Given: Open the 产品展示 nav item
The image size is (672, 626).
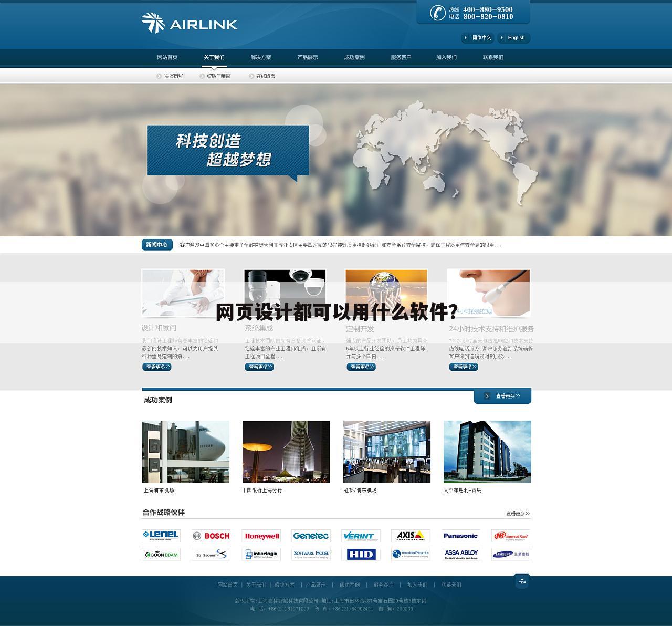Looking at the screenshot, I should 308,57.
